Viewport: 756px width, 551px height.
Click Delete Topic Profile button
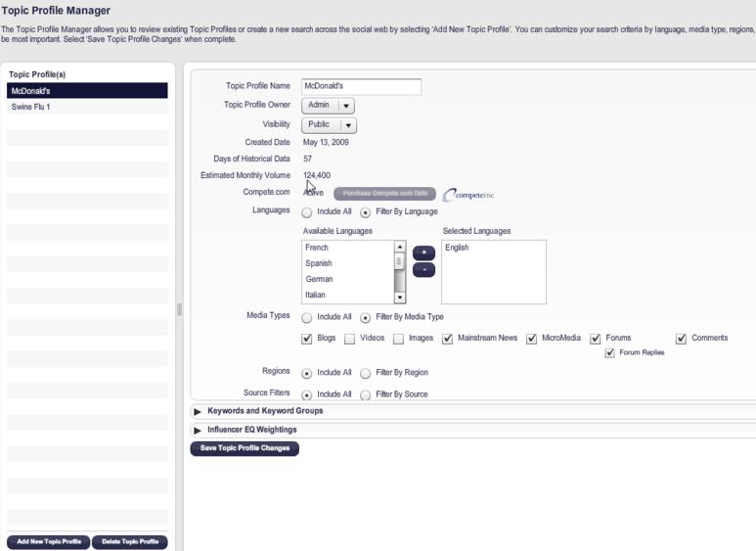[x=130, y=542]
